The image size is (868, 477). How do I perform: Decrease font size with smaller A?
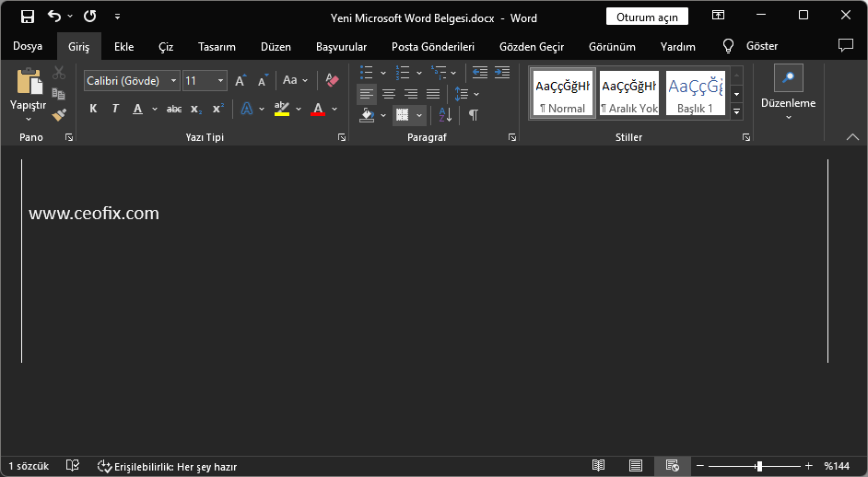pos(263,80)
